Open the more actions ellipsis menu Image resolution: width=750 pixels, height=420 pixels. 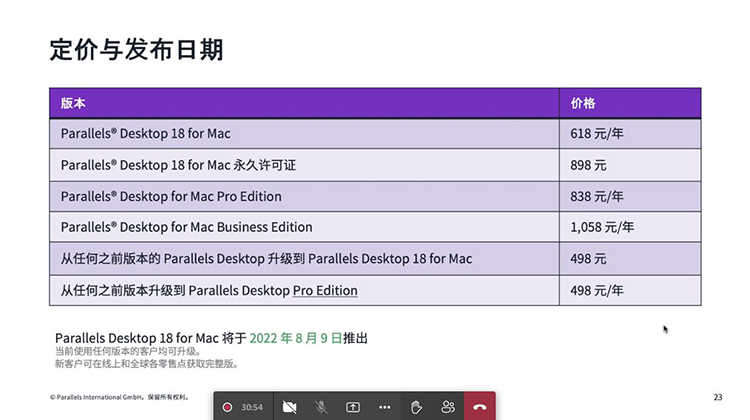click(385, 407)
